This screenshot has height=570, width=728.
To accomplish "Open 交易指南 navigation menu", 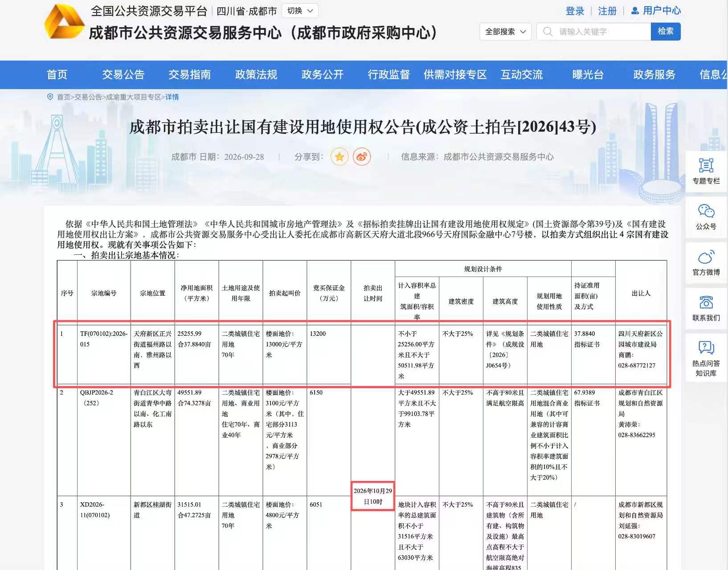I will coord(189,74).
